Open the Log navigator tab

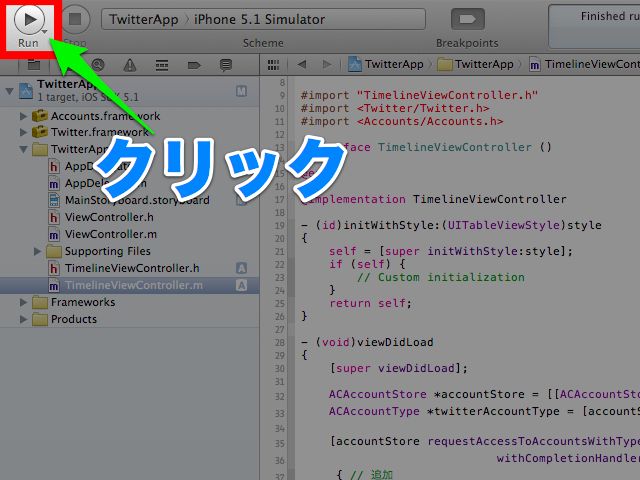[x=226, y=65]
